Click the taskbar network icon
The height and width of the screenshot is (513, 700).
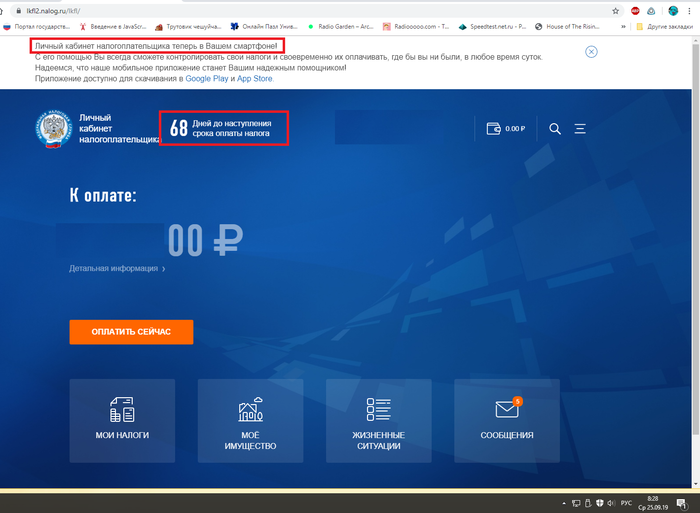[x=576, y=503]
